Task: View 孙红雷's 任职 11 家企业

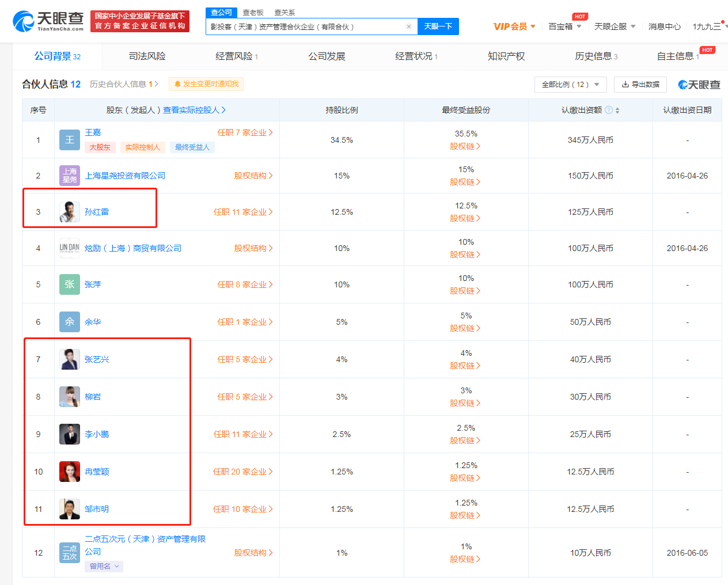Action: tap(243, 212)
